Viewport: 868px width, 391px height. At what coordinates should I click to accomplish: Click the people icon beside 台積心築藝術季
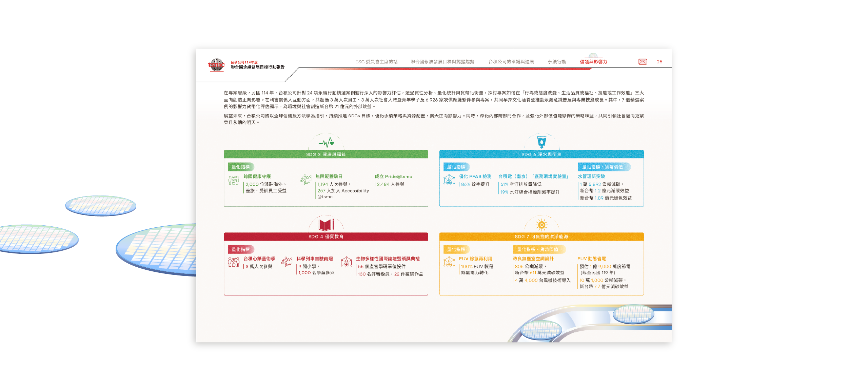pyautogui.click(x=234, y=262)
